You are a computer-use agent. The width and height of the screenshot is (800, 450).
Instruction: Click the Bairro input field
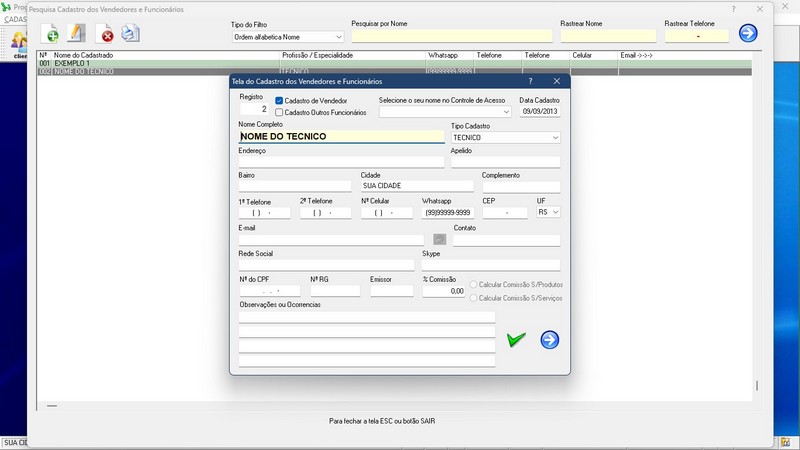pyautogui.click(x=295, y=186)
